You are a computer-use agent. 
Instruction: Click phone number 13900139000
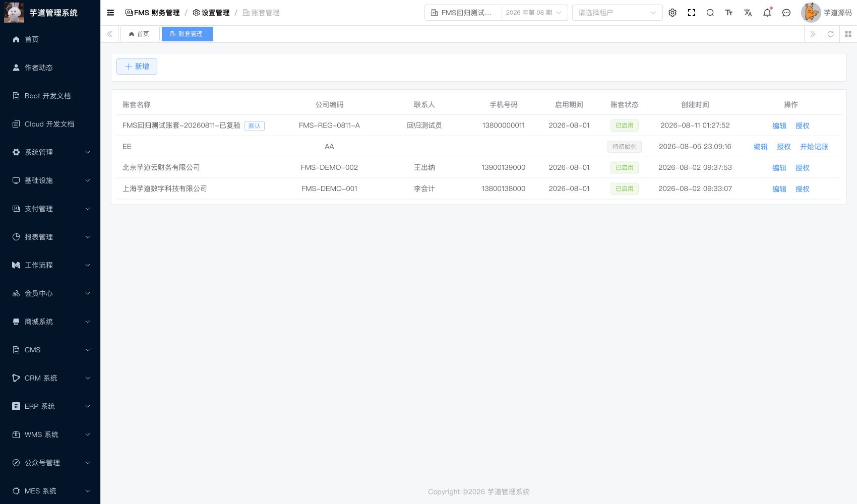click(x=504, y=167)
